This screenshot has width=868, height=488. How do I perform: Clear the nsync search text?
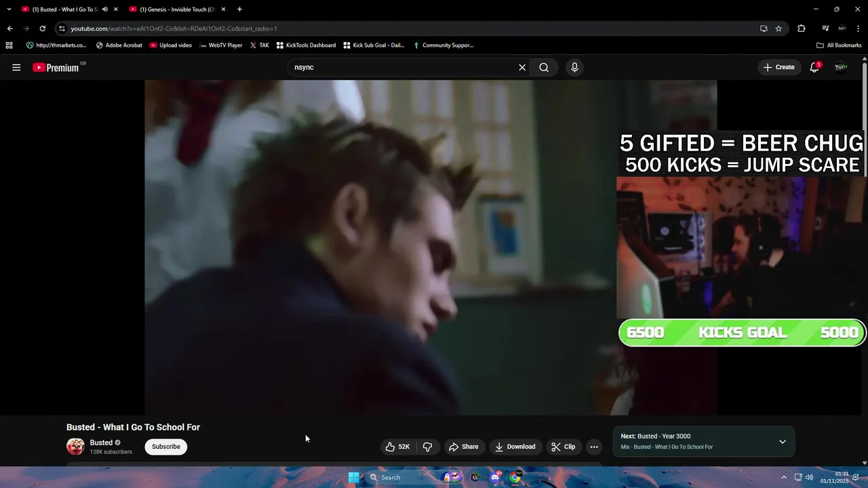click(x=522, y=67)
